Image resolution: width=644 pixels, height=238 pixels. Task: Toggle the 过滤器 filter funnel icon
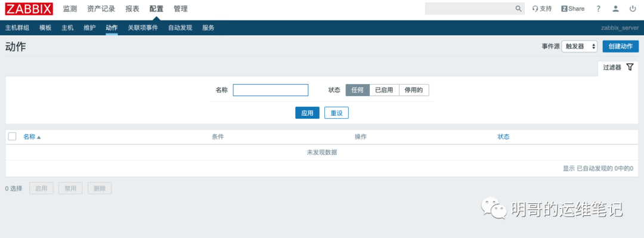coord(630,67)
